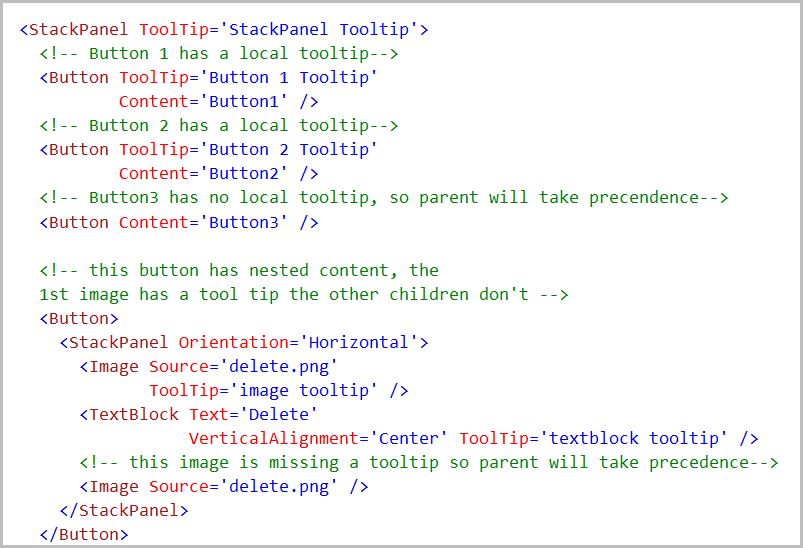Screen dimensions: 803x548
Task: Click the first Image Source='delete.png' line
Action: [x=208, y=367]
